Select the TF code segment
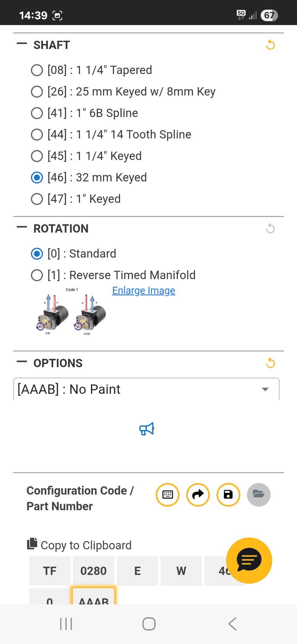The height and width of the screenshot is (644, 297). 50,571
